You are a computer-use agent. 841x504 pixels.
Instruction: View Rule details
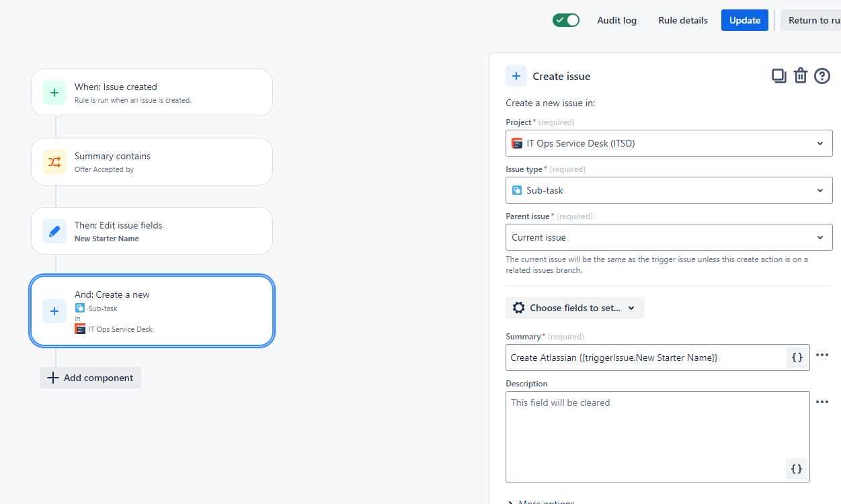[682, 20]
